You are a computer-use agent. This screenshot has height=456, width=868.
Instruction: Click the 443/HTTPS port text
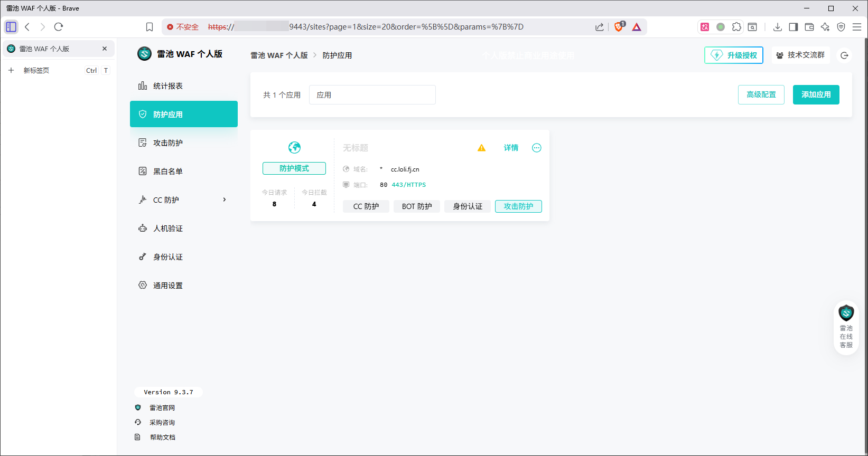pos(409,185)
